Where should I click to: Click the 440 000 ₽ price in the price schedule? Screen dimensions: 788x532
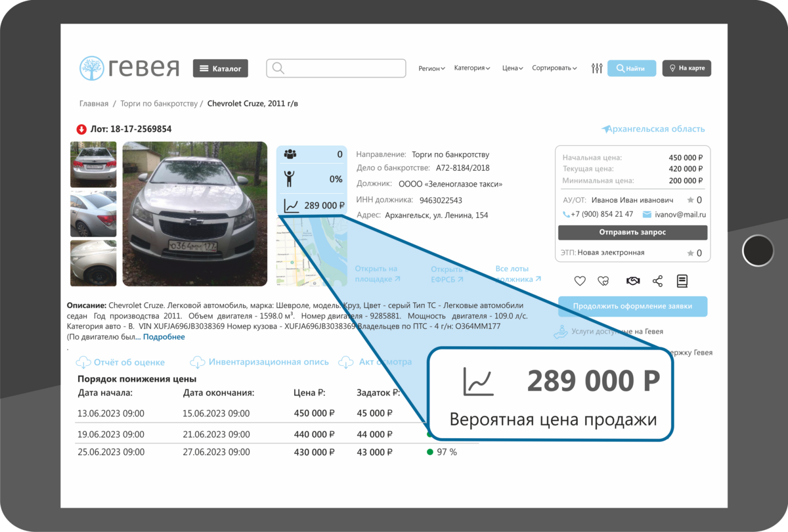315,435
